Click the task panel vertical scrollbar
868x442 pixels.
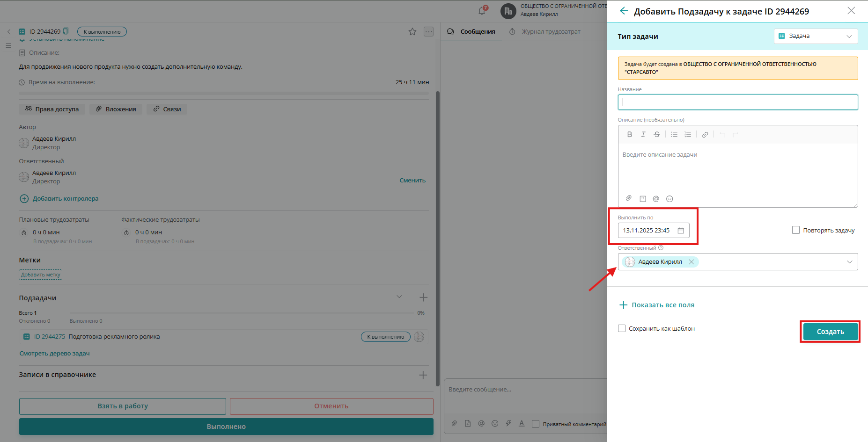[438, 239]
